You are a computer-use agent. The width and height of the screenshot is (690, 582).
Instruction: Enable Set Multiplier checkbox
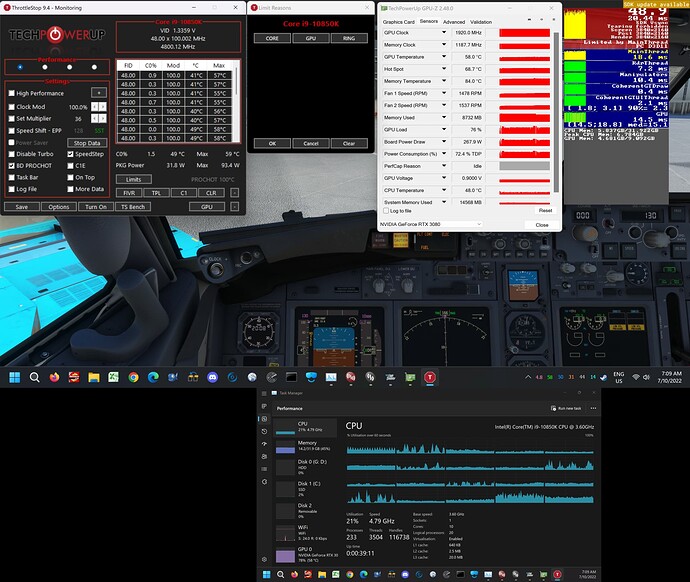click(x=12, y=119)
